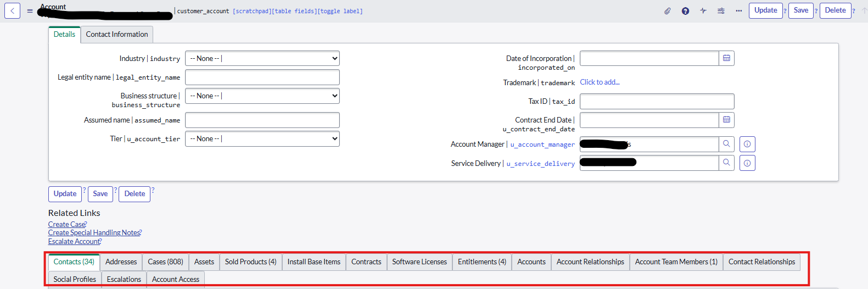Image resolution: width=868 pixels, height=289 pixels.
Task: Open Date of Incorporation calendar picker
Action: click(726, 58)
